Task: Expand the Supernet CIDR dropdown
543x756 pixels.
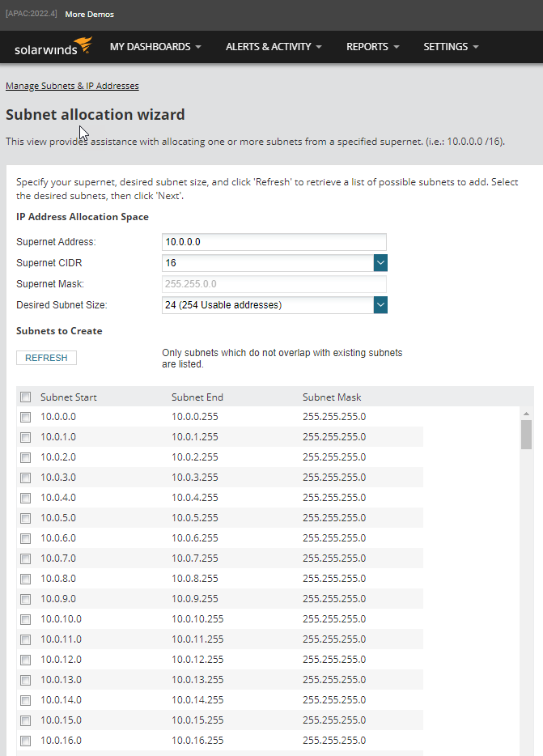Action: [x=380, y=263]
